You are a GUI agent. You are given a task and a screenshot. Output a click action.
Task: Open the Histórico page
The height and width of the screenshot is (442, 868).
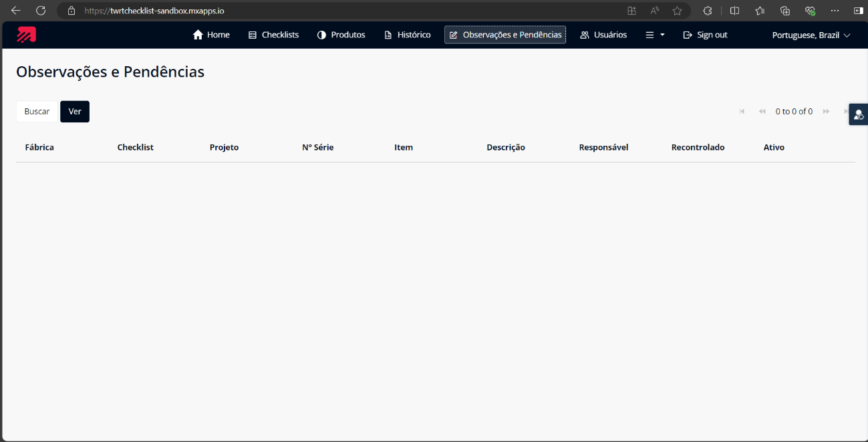coord(407,35)
